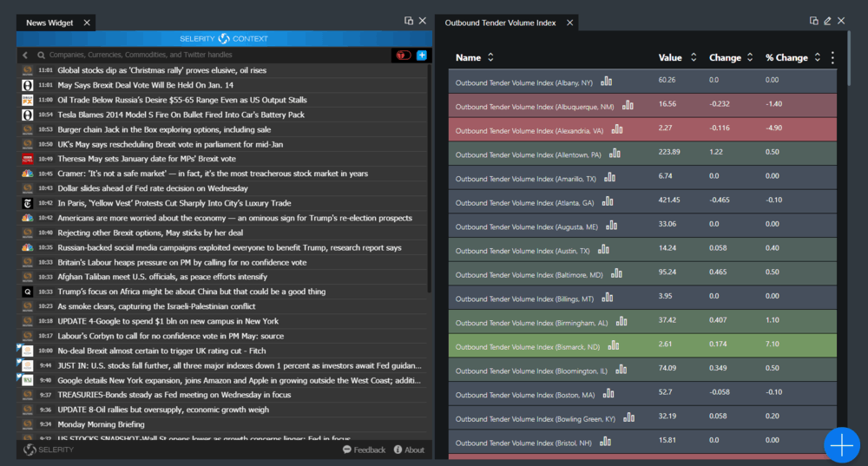868x466 pixels.
Task: Open chart icon for Albany, NY index
Action: pos(606,81)
